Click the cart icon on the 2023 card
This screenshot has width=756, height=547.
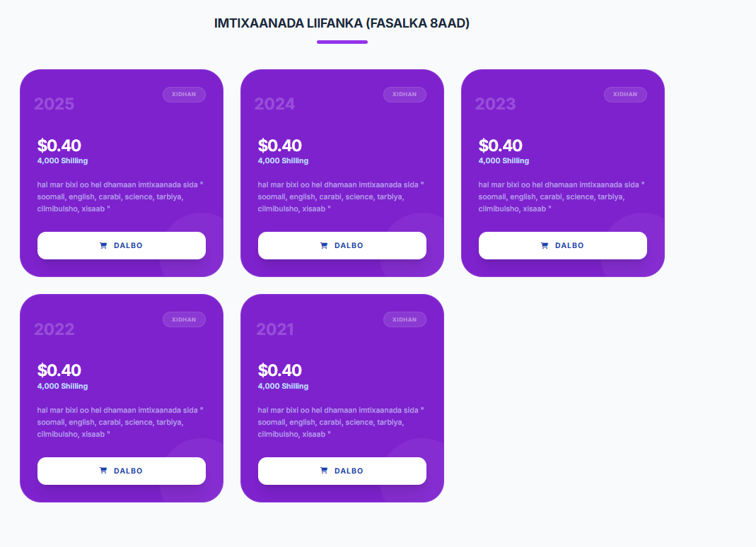(x=545, y=245)
